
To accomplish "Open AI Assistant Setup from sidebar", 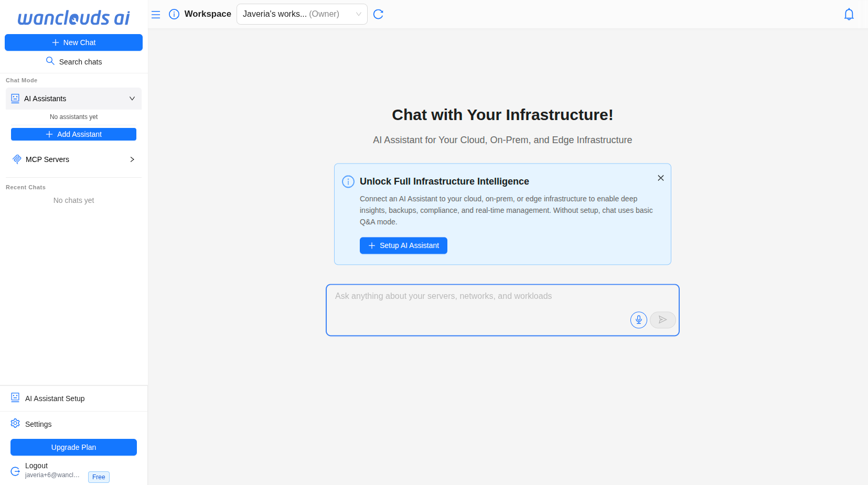I will click(55, 398).
